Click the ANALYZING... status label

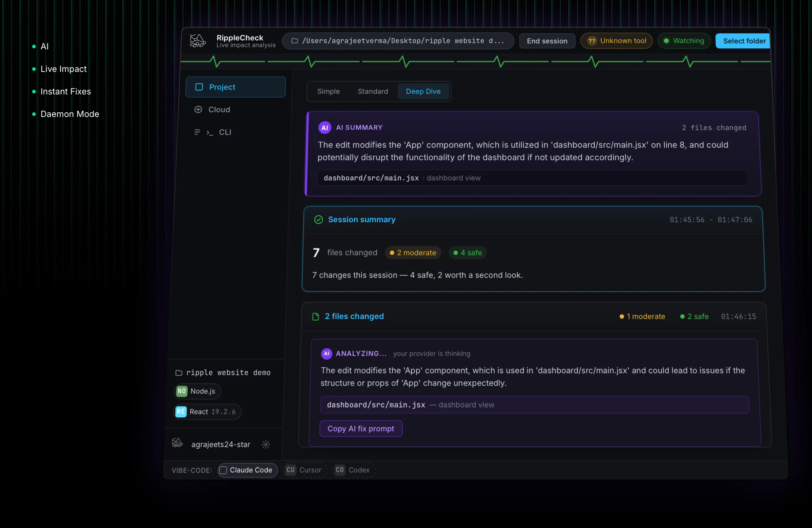point(361,353)
